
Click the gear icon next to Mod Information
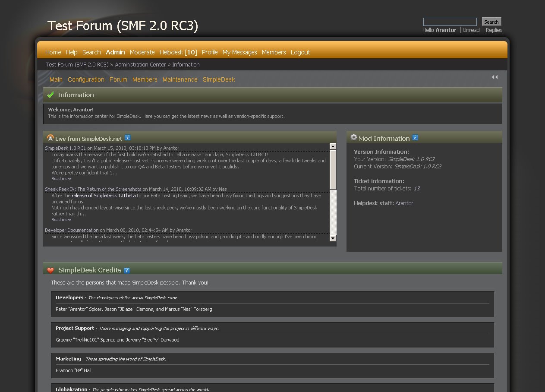point(354,137)
